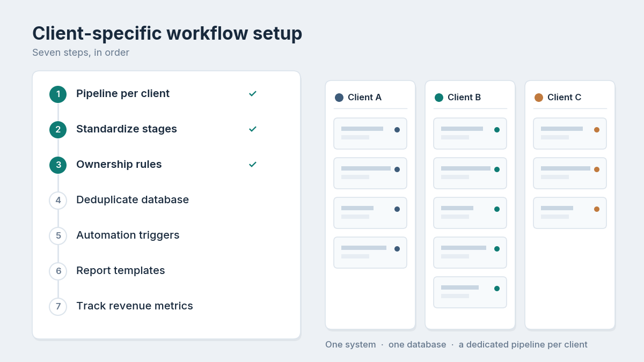Select "Track revenue metrics" step label
The height and width of the screenshot is (362, 644).
[x=135, y=306]
